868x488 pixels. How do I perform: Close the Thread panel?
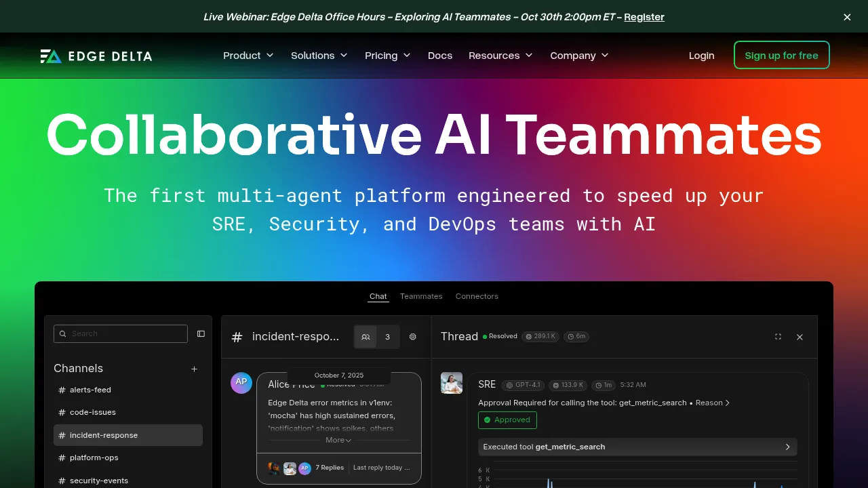800,337
